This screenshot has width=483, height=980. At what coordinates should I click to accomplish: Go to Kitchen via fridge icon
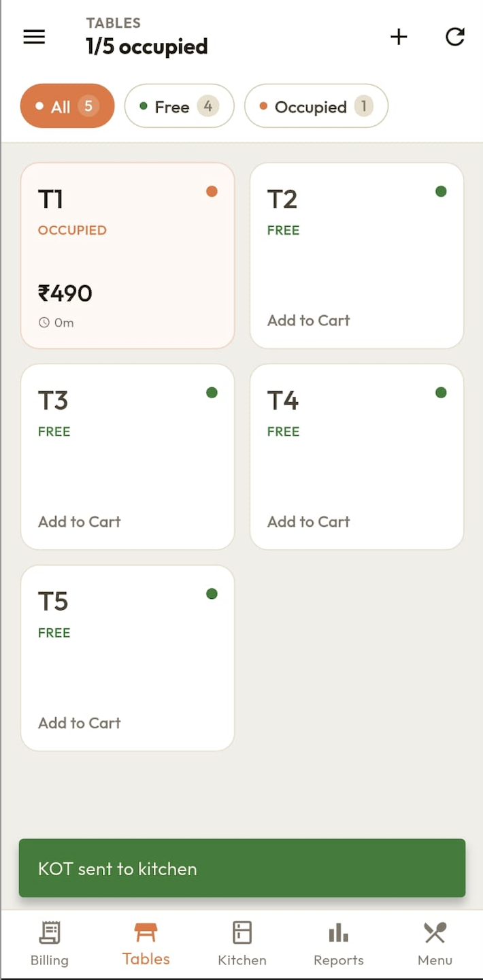242,932
